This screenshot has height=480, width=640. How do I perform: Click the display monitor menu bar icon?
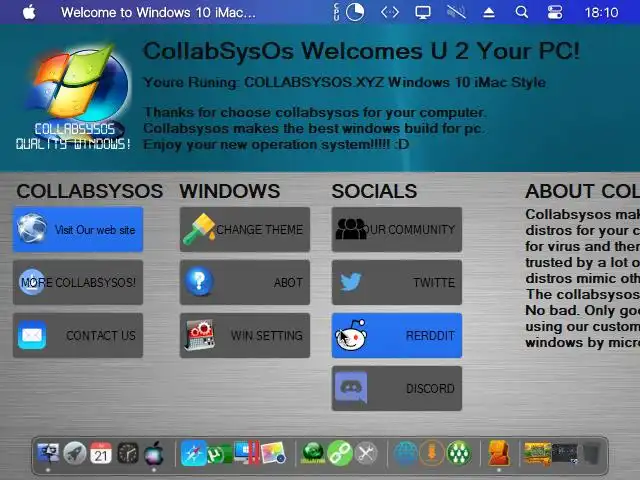(x=423, y=13)
